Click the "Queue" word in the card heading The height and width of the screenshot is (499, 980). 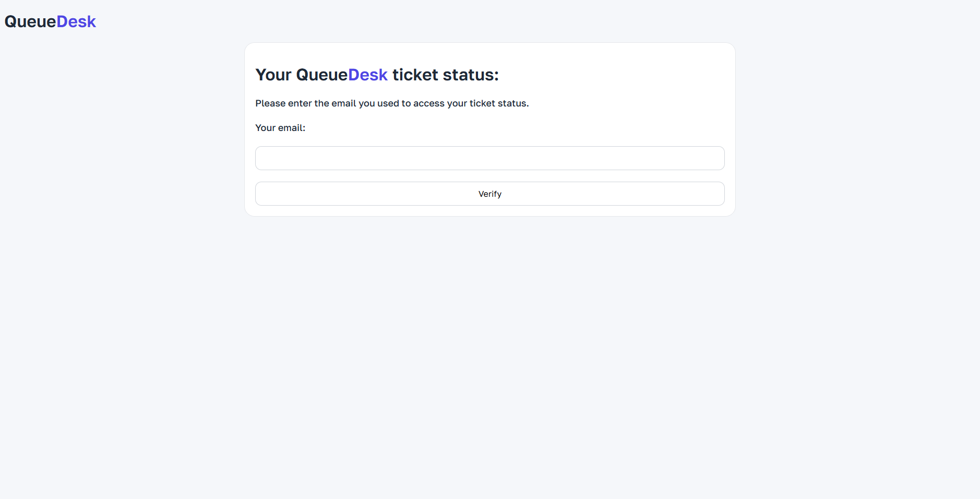(x=321, y=75)
